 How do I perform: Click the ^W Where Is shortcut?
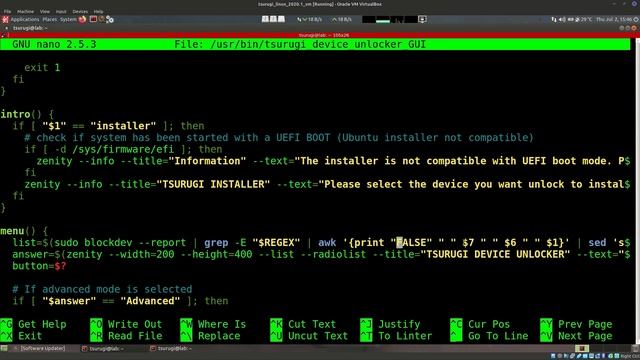pos(213,324)
